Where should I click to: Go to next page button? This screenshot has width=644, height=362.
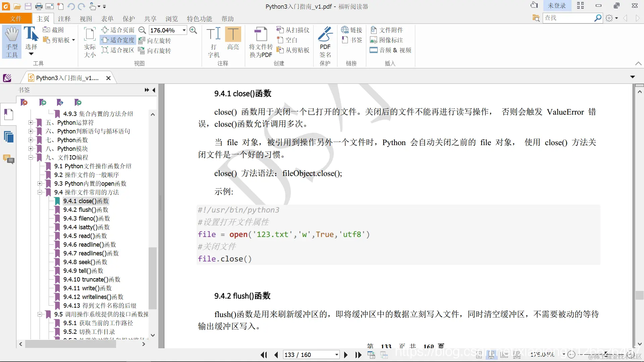tap(346, 355)
